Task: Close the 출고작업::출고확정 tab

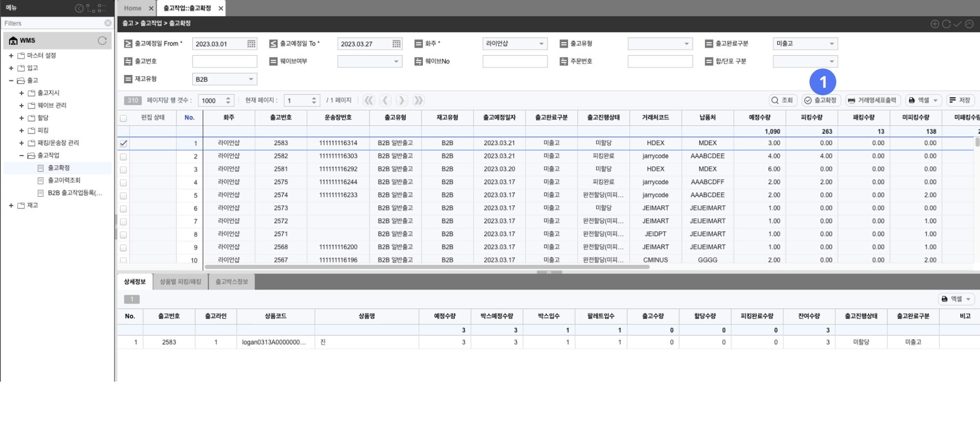Action: pyautogui.click(x=221, y=8)
